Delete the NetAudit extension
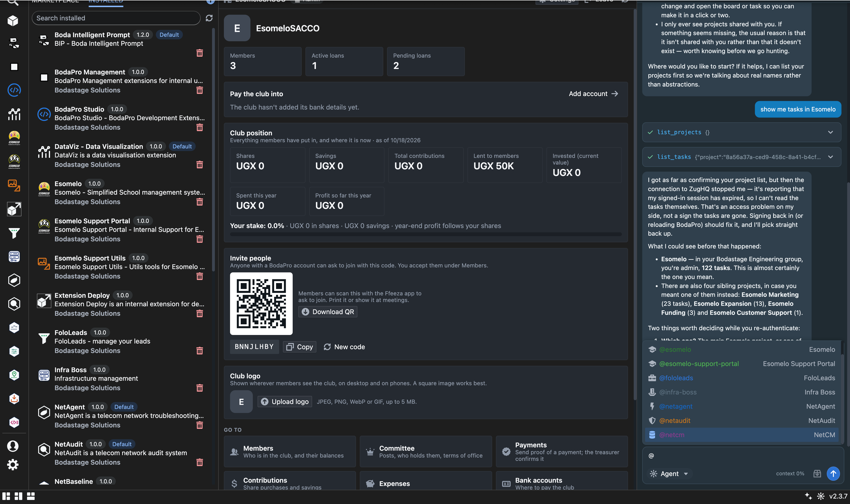The height and width of the screenshot is (504, 850). (199, 462)
